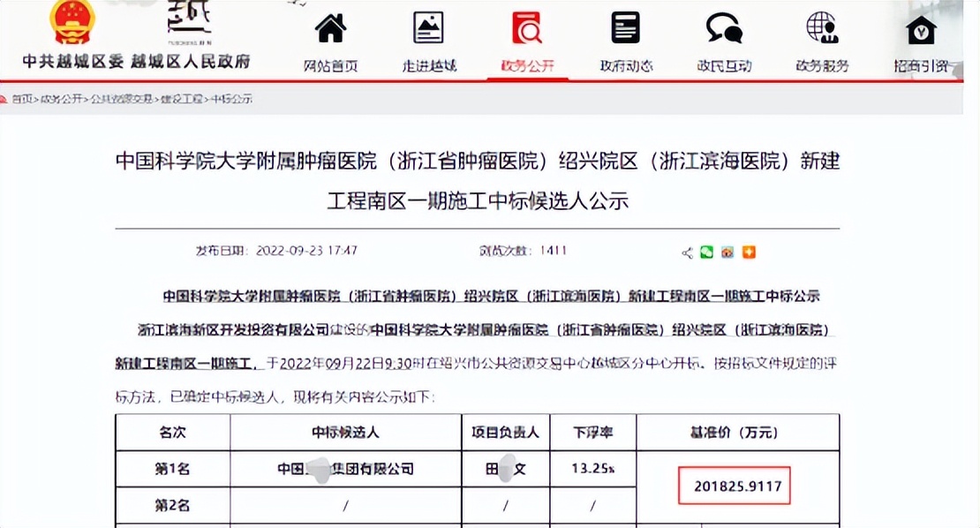Click the 政民互动 chat bubbles icon

pyautogui.click(x=723, y=29)
